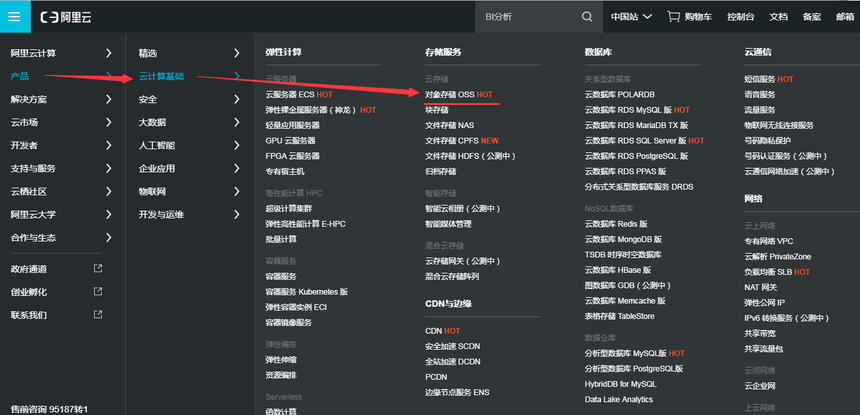This screenshot has width=860, height=415.
Task: Expand 合作与生态 chevron
Action: click(x=109, y=237)
